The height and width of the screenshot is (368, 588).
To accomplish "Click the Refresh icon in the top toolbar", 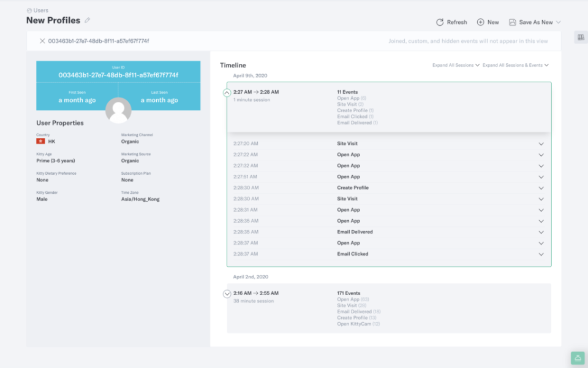I will click(440, 22).
